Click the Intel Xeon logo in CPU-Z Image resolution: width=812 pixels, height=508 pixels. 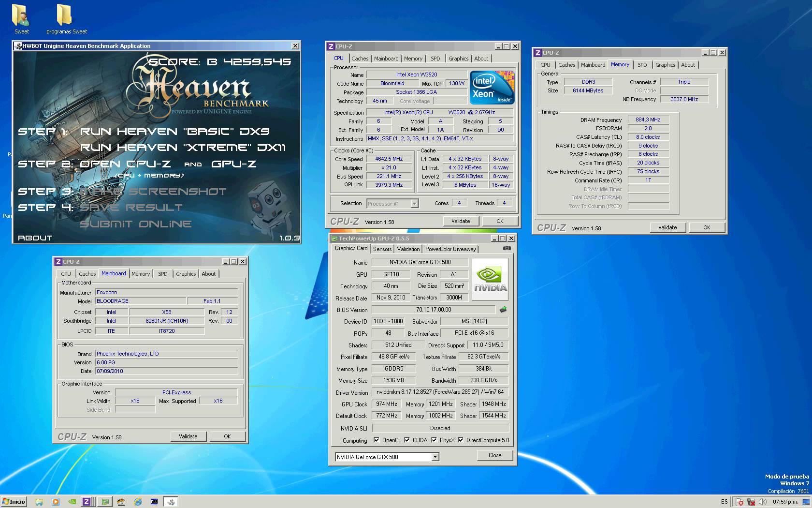[492, 88]
